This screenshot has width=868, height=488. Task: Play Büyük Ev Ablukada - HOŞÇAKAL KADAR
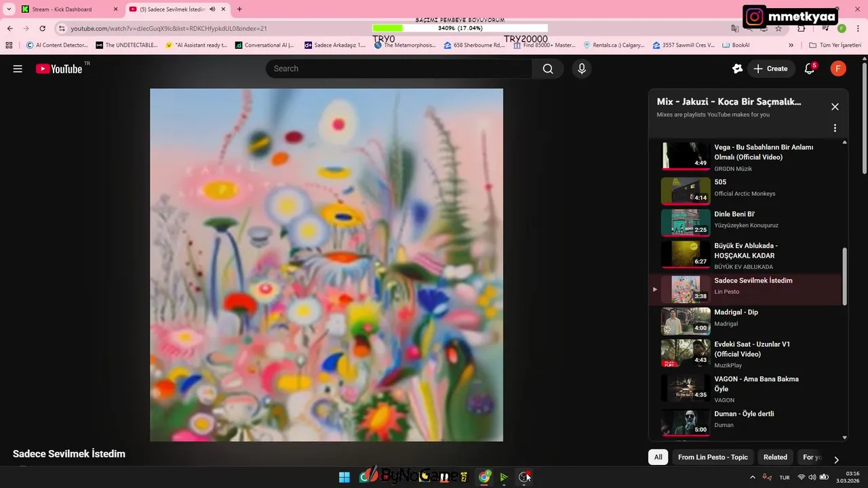tap(746, 255)
